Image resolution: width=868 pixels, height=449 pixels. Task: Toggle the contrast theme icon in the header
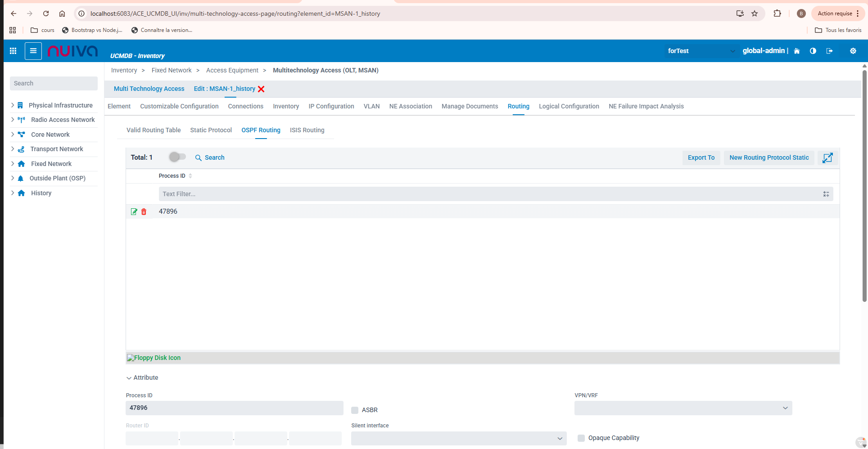pos(813,51)
